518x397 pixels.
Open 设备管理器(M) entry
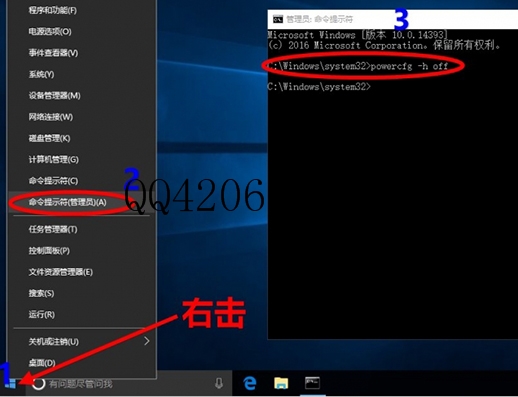(54, 96)
